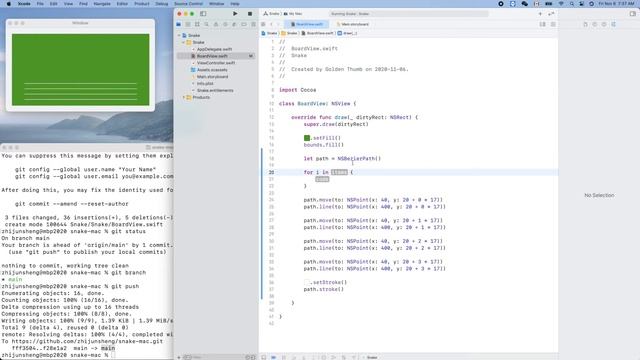640x360 pixels.
Task: Expand the Products folder
Action: tap(184, 98)
